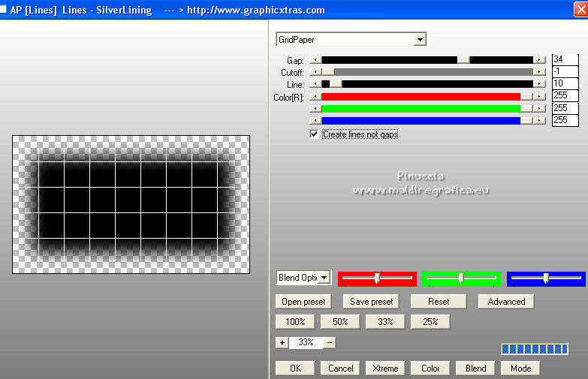Screen dimensions: 588x379
Task: Close the AP Lines dialog window
Action: 581,9
